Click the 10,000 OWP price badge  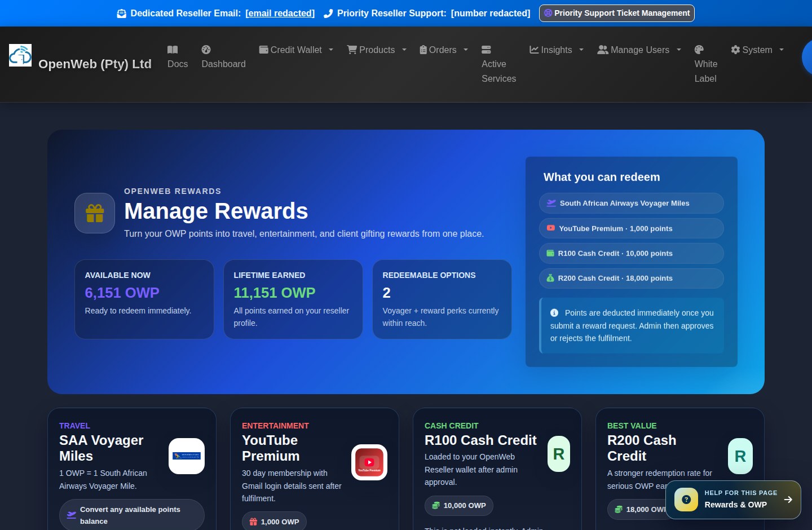(x=459, y=506)
